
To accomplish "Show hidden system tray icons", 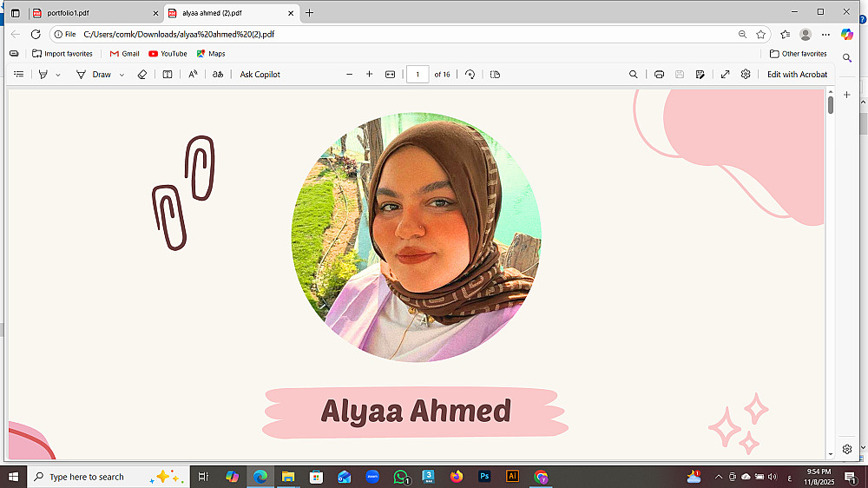I will tap(719, 477).
